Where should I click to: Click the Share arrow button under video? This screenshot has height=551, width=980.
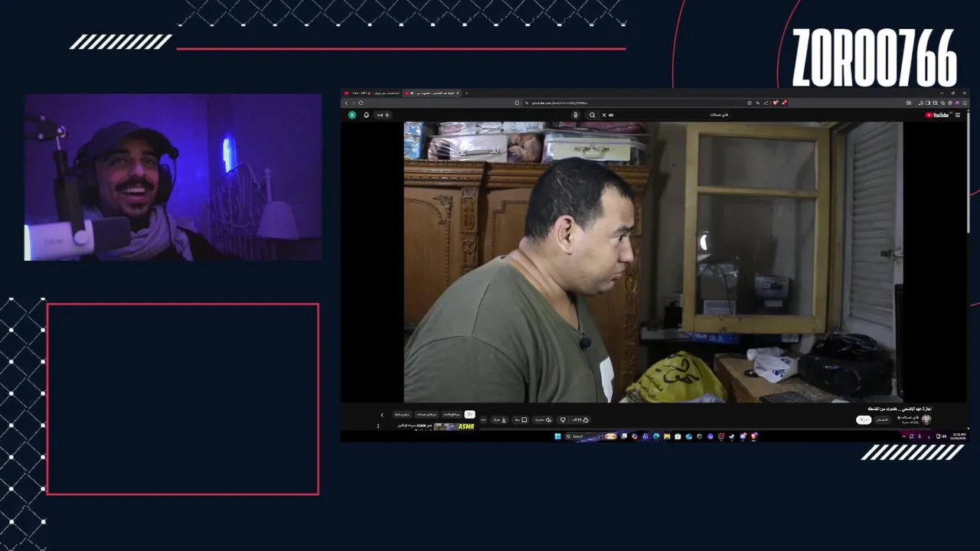[x=543, y=420]
